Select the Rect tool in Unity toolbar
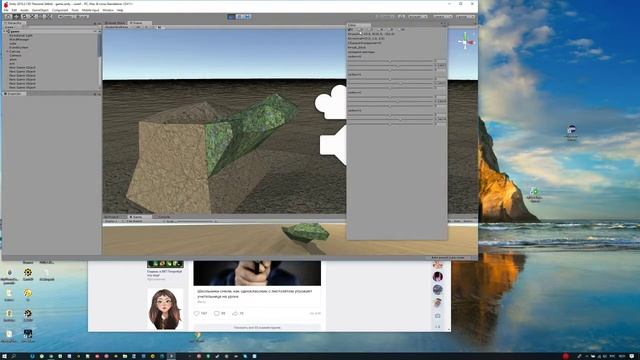The width and height of the screenshot is (640, 360). [41, 17]
